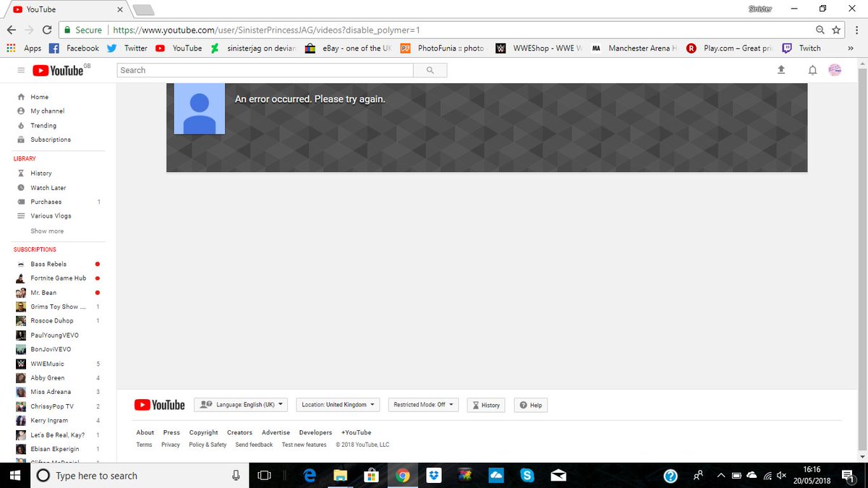Open the Language: English (UK) dropdown
Screen dimensions: 868x488
[x=241, y=405]
